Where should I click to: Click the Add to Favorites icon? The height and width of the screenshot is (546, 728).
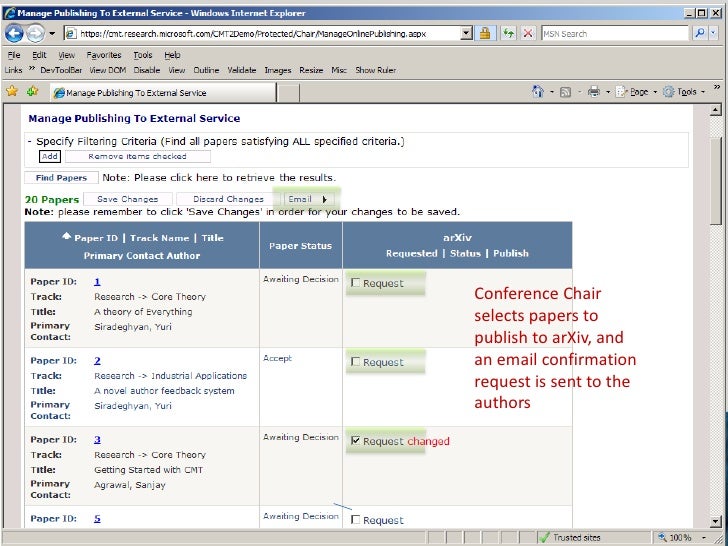(32, 91)
